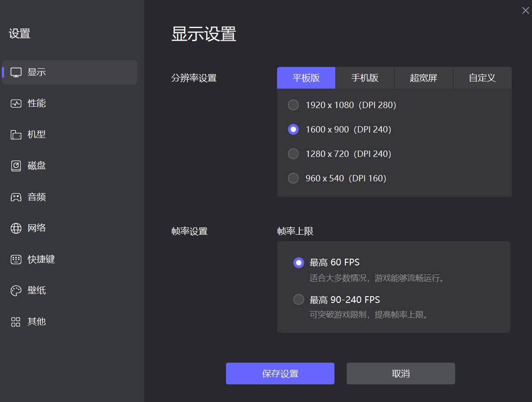Image resolution: width=532 pixels, height=402 pixels.
Task: Click the 取消 cancel button
Action: pos(400,374)
